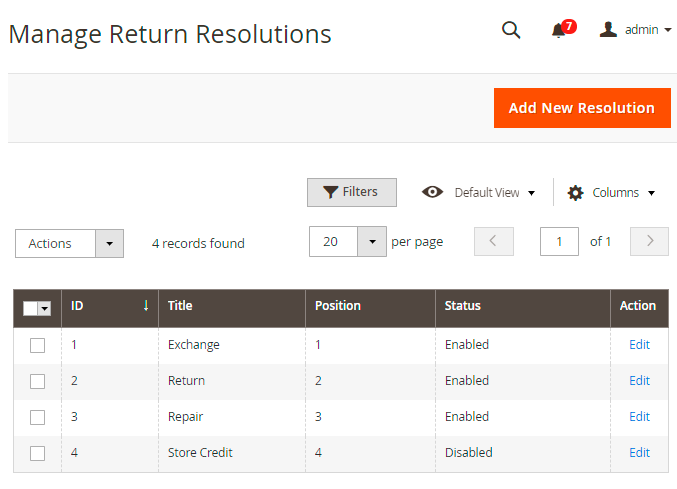Click the Title column header

tap(180, 306)
